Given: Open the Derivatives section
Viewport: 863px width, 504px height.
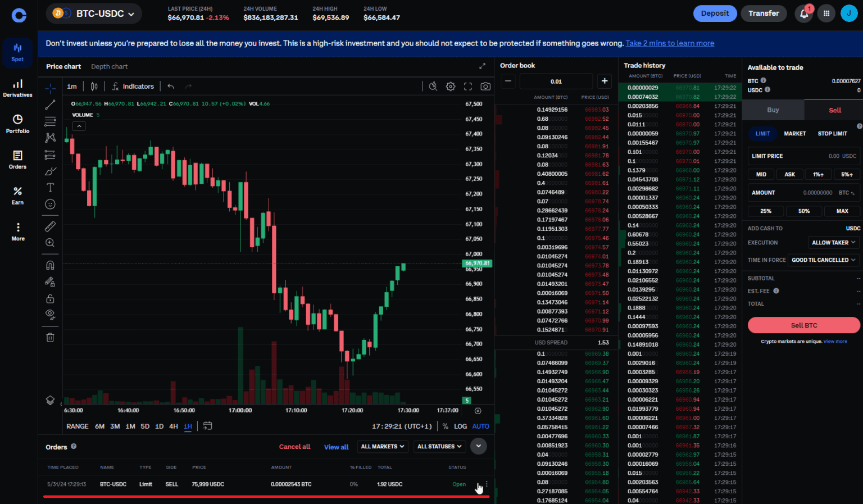Looking at the screenshot, I should [x=18, y=88].
